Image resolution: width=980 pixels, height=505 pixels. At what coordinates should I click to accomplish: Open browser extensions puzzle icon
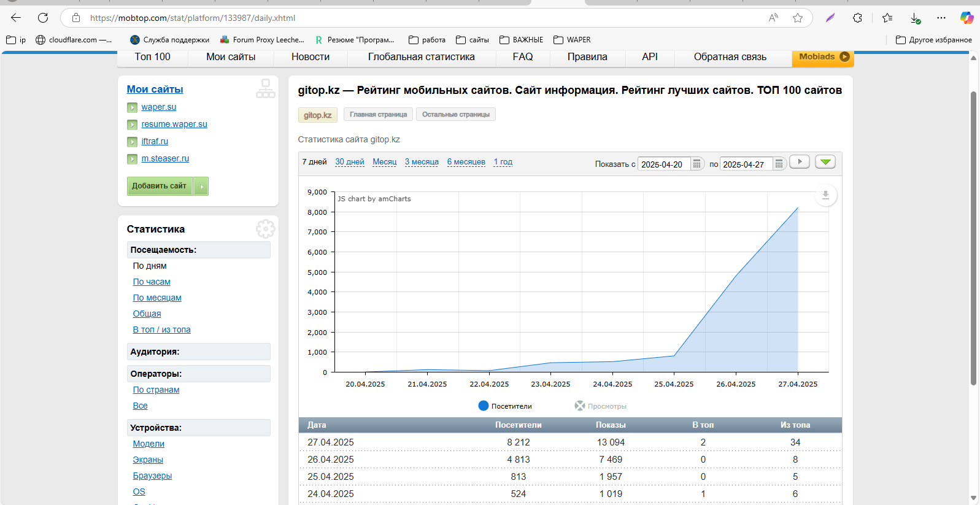point(857,18)
